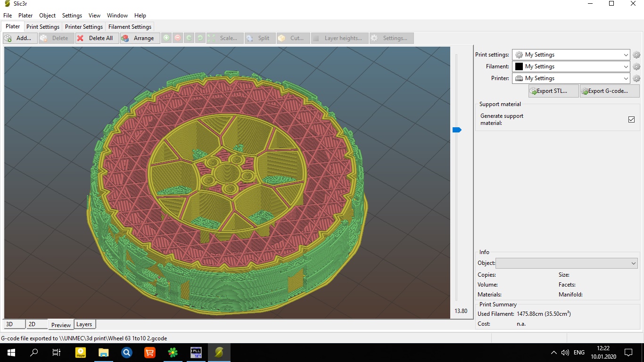This screenshot has height=362, width=644.
Task: Click the Slic3r icon in the taskbar
Action: 219,352
